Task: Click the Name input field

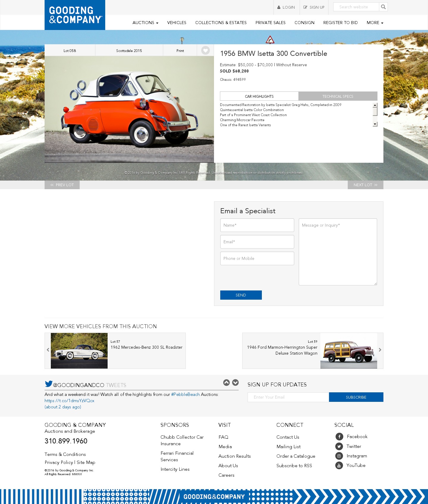Action: [x=257, y=225]
